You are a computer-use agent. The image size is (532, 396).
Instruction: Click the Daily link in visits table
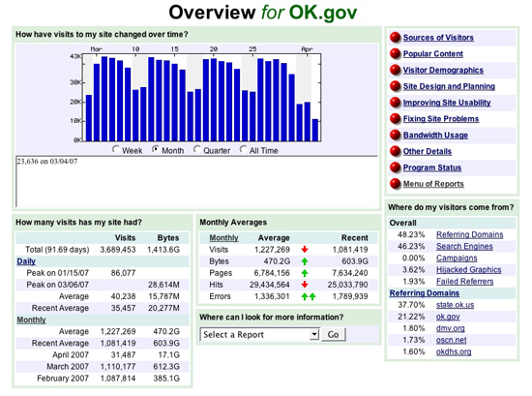coord(26,261)
